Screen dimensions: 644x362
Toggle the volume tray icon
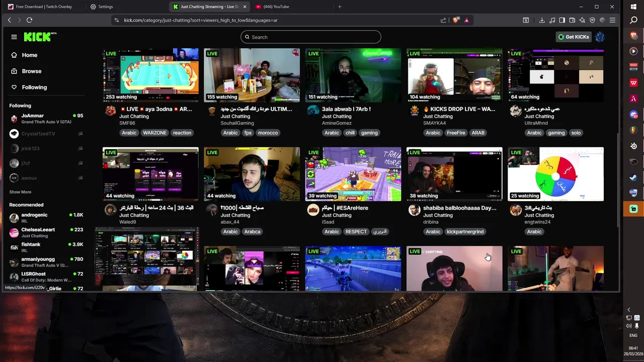(629, 326)
